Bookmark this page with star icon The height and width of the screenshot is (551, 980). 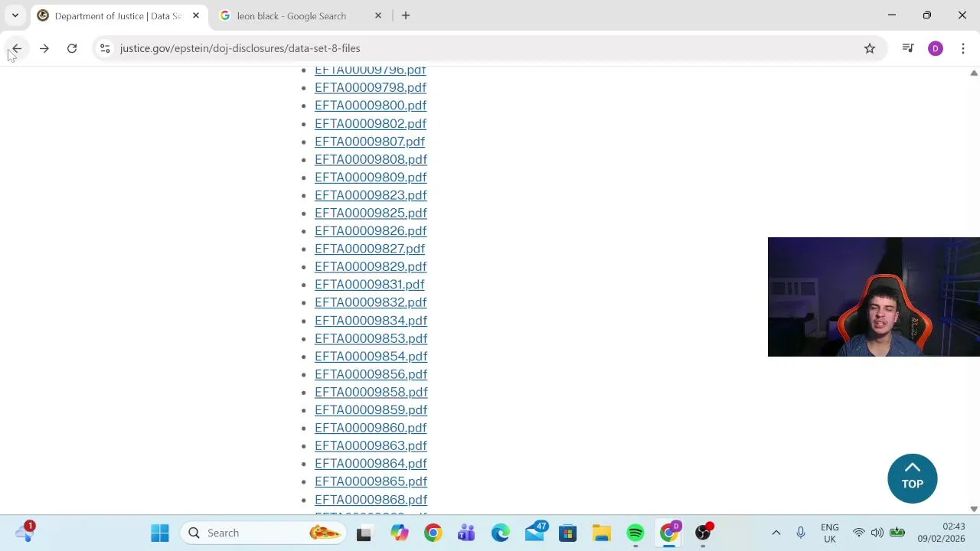(x=870, y=48)
